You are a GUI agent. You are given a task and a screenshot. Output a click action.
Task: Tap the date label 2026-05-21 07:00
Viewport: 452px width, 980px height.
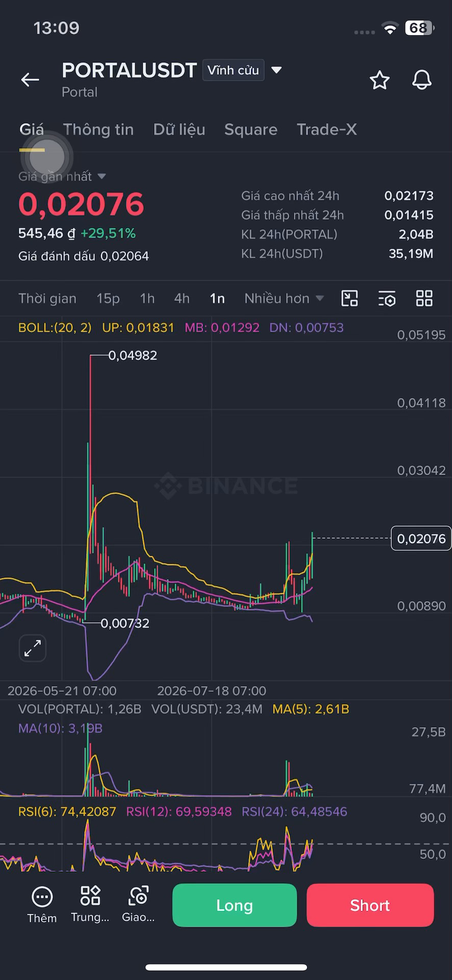(x=62, y=691)
